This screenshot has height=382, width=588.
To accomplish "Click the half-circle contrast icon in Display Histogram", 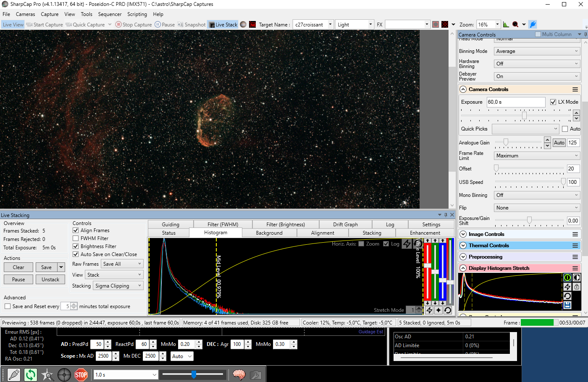I will pyautogui.click(x=577, y=277).
